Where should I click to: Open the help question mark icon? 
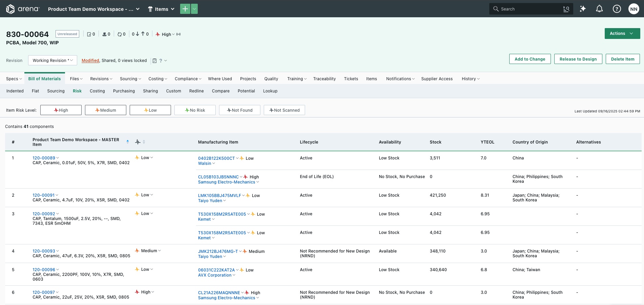[x=617, y=9]
